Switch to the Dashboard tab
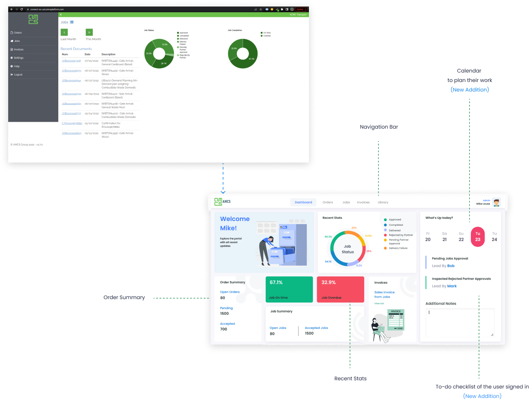Screen dimensions: 532x401 (303, 202)
